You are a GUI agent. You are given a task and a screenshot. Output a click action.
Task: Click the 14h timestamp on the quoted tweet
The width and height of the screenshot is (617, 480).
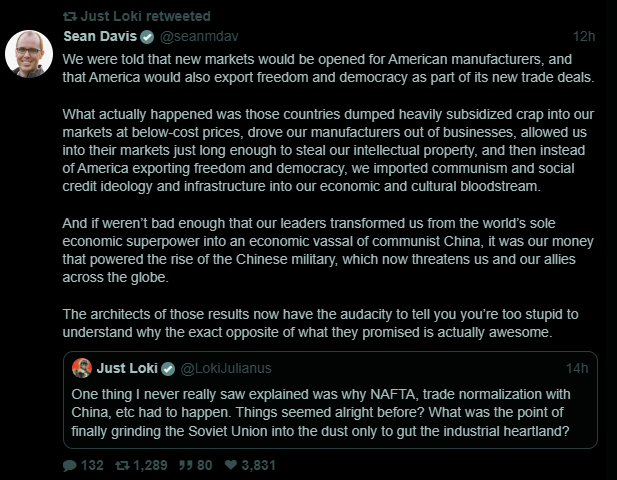click(x=577, y=368)
